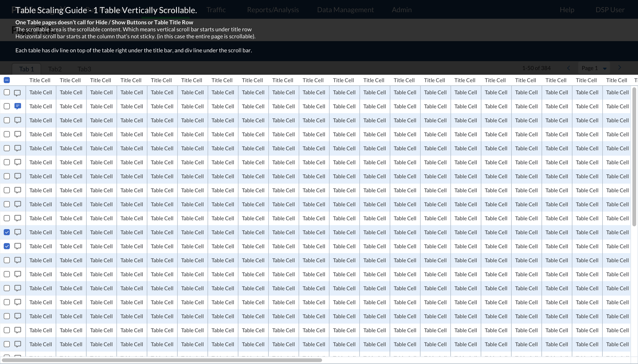Switch to Tab2
The height and width of the screenshot is (364, 638).
tap(55, 69)
